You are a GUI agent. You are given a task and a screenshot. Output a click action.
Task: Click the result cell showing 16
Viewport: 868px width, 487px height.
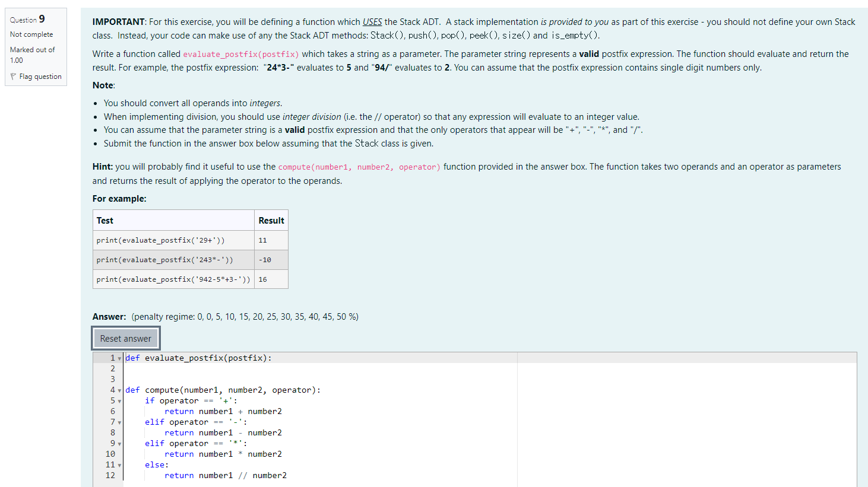coord(262,279)
